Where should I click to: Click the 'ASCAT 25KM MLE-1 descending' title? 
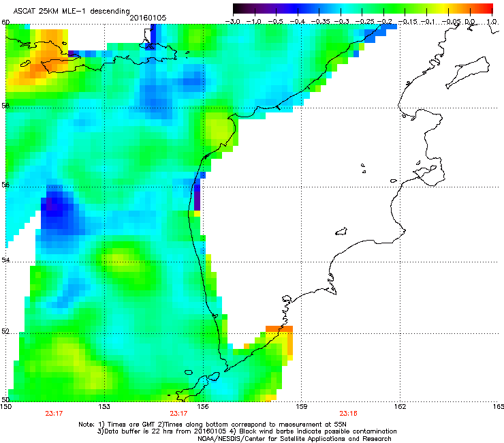pyautogui.click(x=72, y=12)
